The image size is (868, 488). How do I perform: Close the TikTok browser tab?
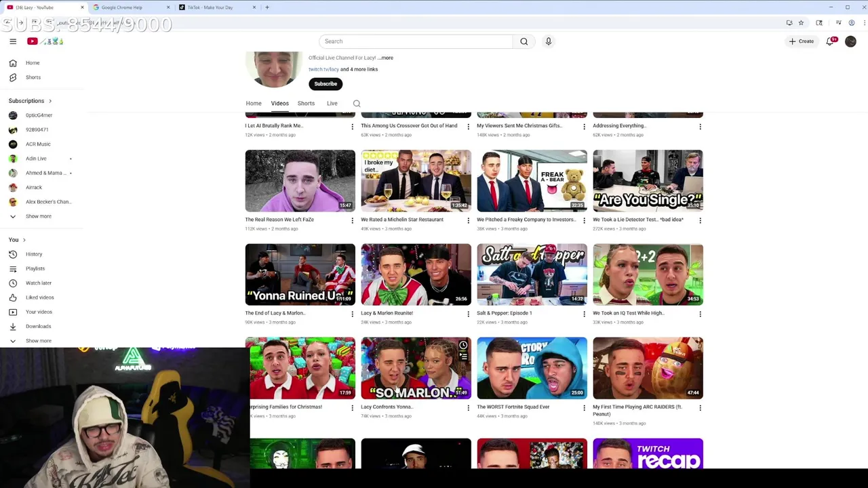(x=254, y=7)
